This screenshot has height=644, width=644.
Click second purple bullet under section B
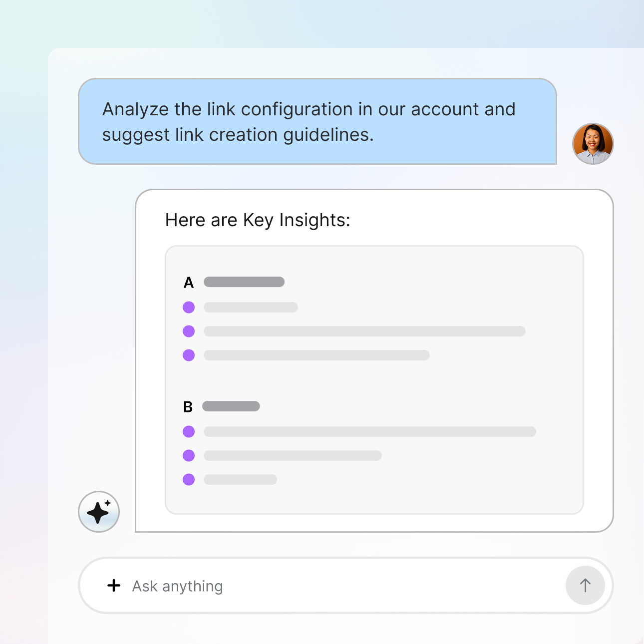point(189,455)
